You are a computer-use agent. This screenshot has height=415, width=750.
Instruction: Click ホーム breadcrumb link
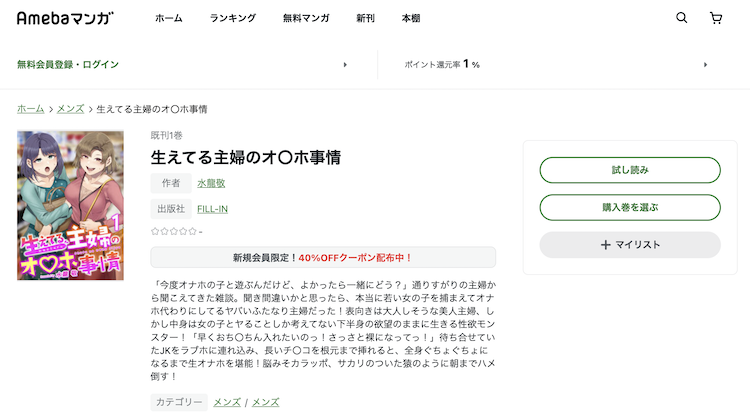(31, 109)
